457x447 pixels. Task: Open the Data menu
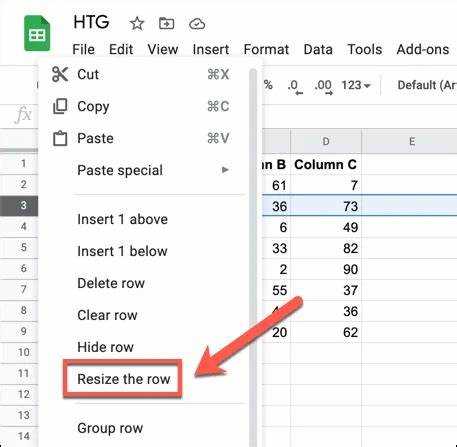(318, 49)
